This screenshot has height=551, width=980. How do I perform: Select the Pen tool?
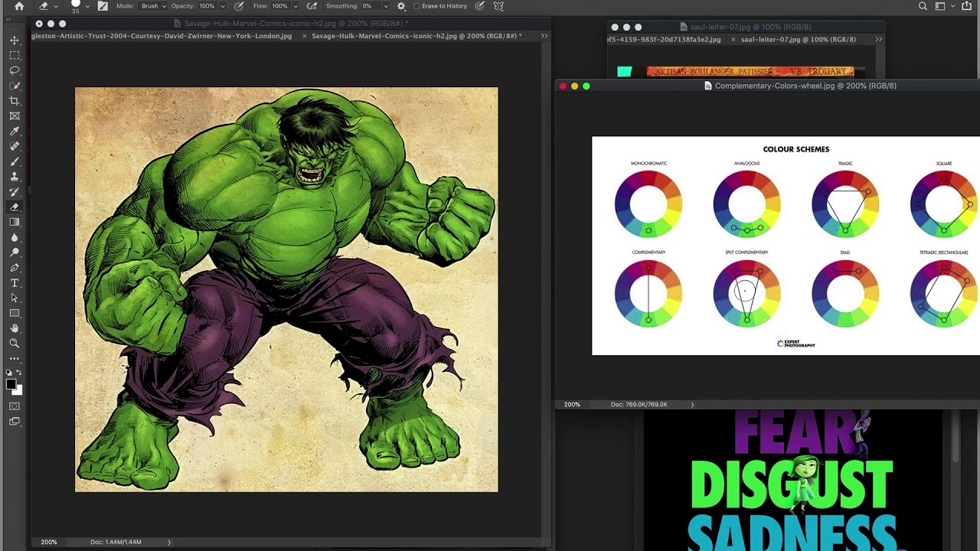click(15, 268)
